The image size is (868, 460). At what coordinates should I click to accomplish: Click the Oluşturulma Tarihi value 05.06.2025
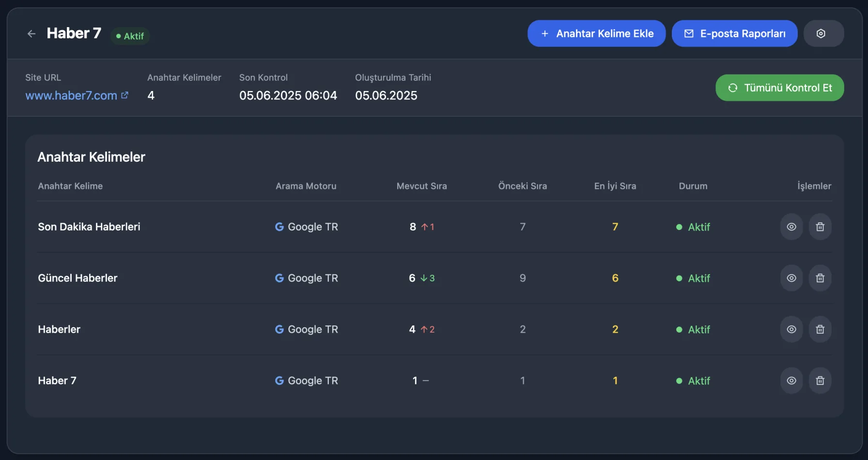tap(386, 95)
